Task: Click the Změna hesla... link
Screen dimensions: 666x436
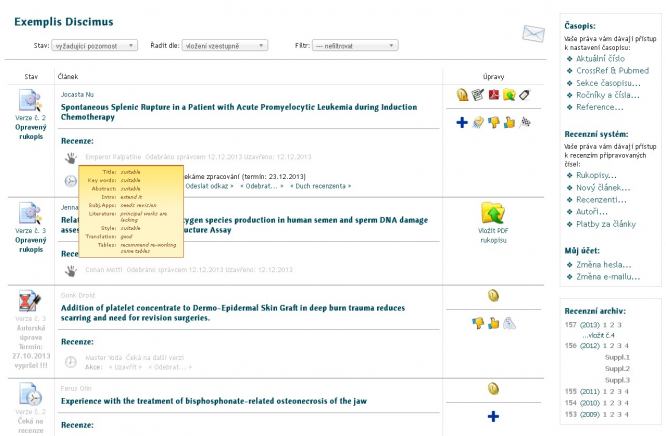Action: pyautogui.click(x=602, y=263)
